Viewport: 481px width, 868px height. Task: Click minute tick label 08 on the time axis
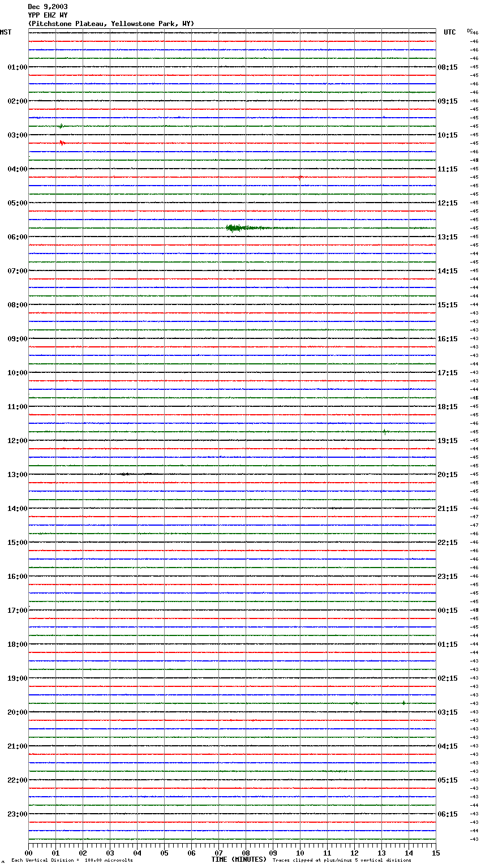click(246, 853)
